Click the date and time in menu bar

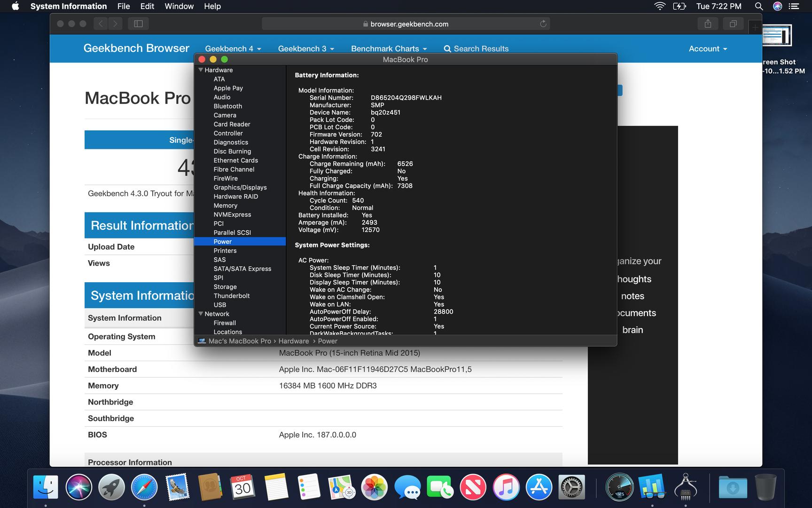[x=718, y=6]
